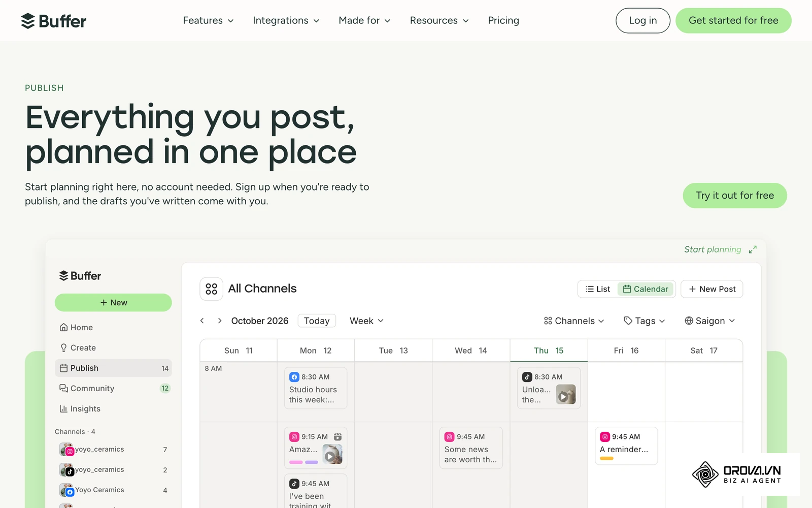Open the Tags filter dropdown
Image resolution: width=812 pixels, height=508 pixels.
[x=644, y=321]
